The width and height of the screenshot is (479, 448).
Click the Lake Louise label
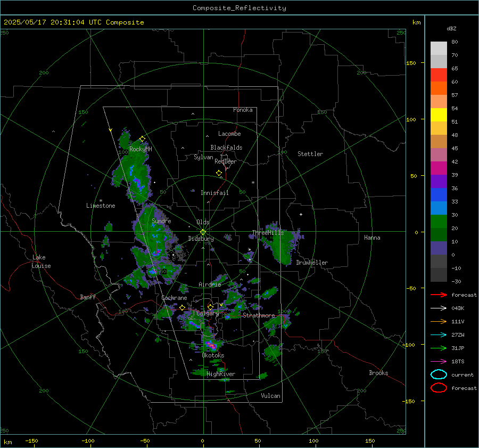[41, 262]
